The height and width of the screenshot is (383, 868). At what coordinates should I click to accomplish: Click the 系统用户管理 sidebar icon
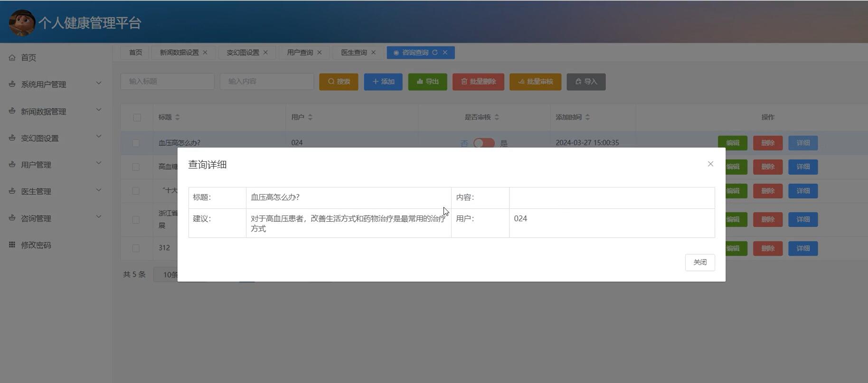(12, 84)
